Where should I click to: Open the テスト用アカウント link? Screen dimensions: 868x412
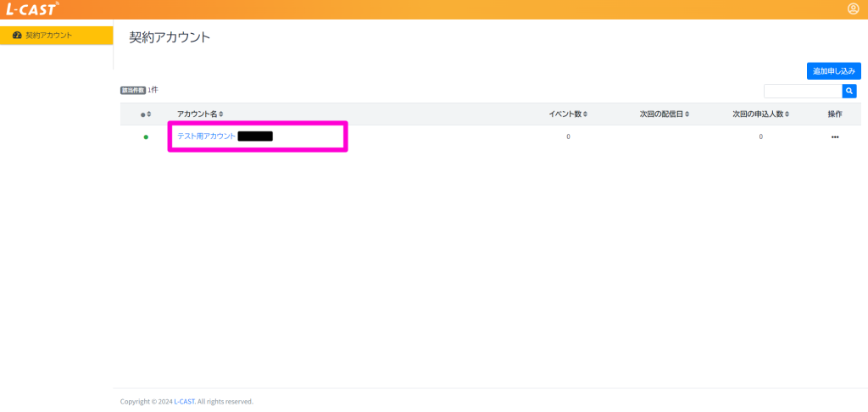(206, 136)
